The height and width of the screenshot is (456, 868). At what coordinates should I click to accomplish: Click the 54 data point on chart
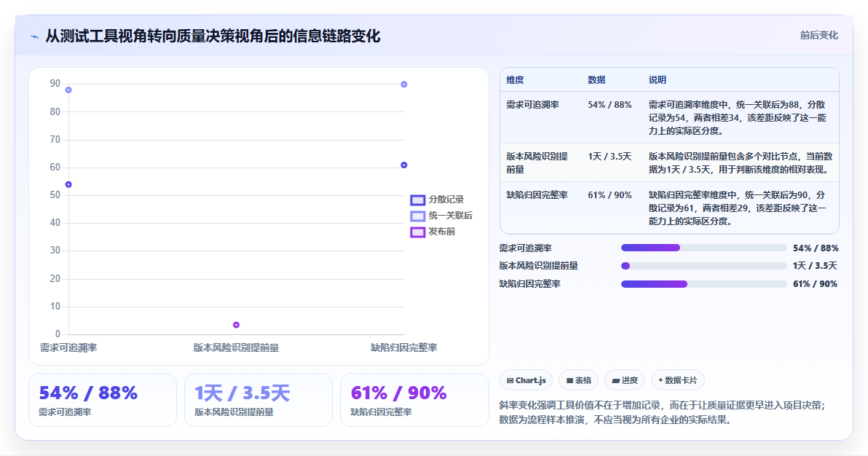click(68, 184)
